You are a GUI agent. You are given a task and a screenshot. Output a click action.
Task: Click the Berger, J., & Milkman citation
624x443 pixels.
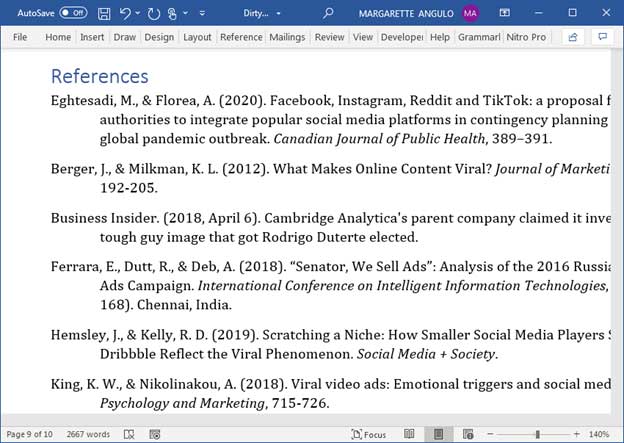point(331,169)
